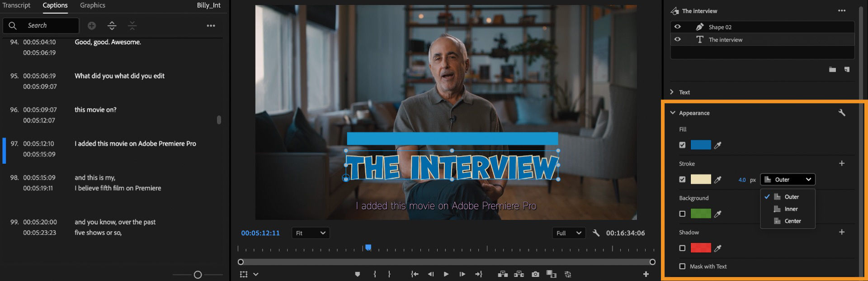868x281 pixels.
Task: Click the captions list scrollbar thumb
Action: click(x=219, y=120)
